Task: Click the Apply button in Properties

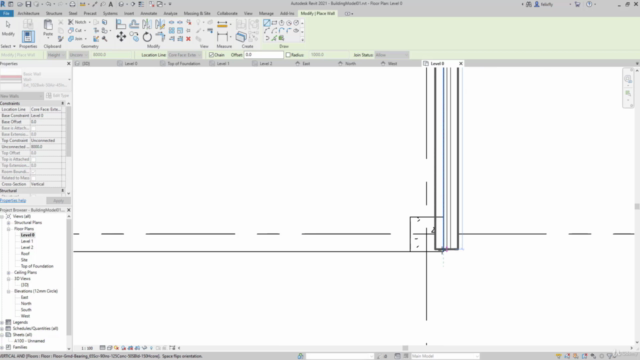Action: point(58,201)
